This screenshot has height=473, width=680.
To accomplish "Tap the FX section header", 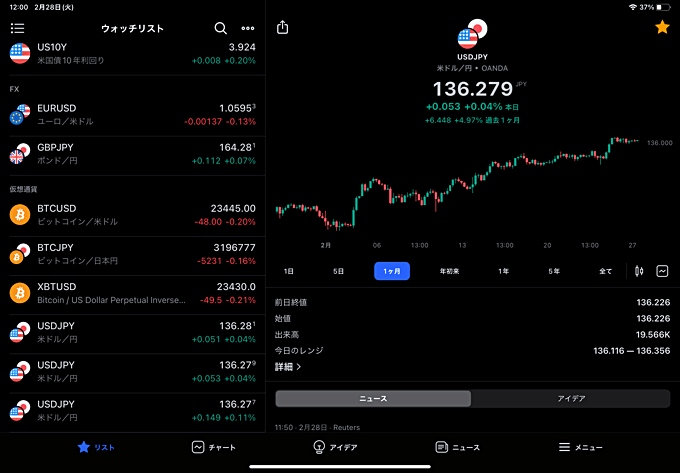I will click(x=14, y=89).
